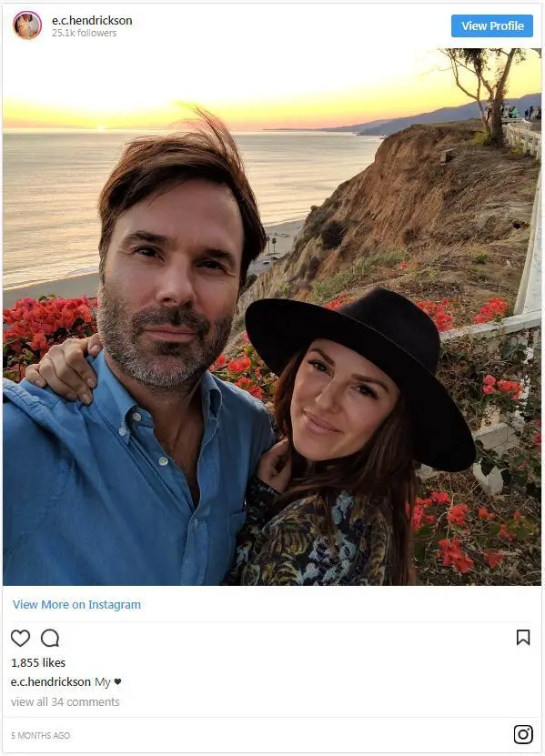Viewport: 545px width, 756px height.
Task: Open e.c.hendrickson profile avatar
Action: (x=27, y=25)
